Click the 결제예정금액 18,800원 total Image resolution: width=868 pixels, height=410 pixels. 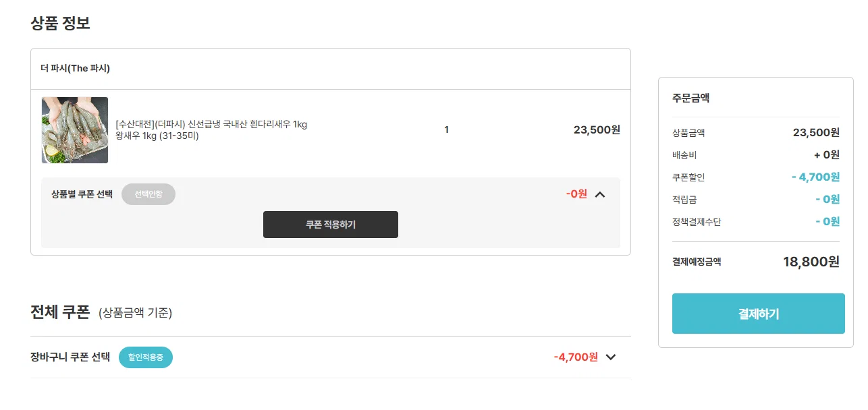click(811, 262)
